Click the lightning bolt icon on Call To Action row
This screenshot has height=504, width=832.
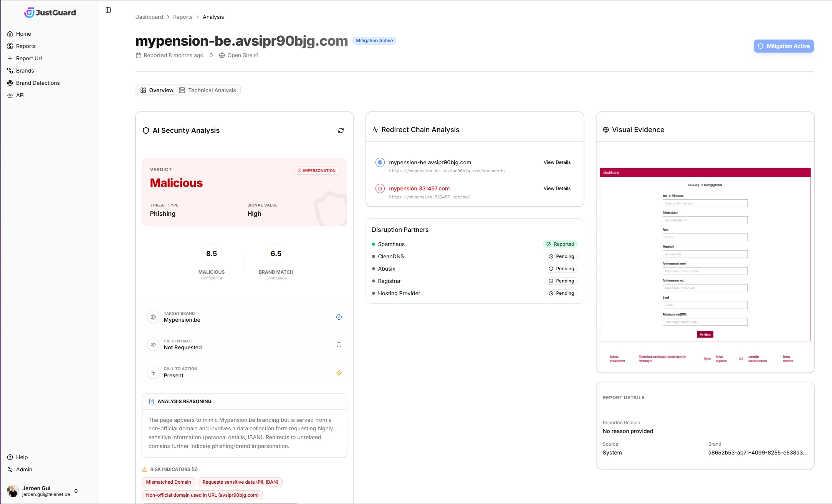[339, 373]
